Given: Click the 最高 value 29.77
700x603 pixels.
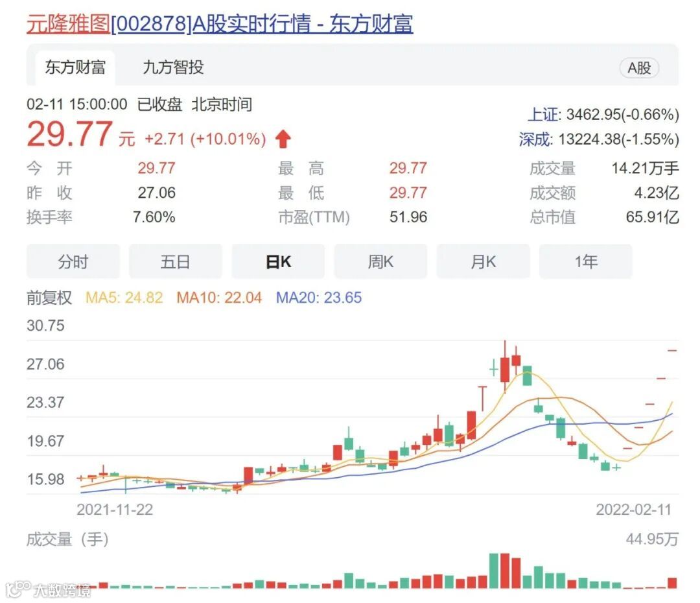Looking at the screenshot, I should 408,169.
